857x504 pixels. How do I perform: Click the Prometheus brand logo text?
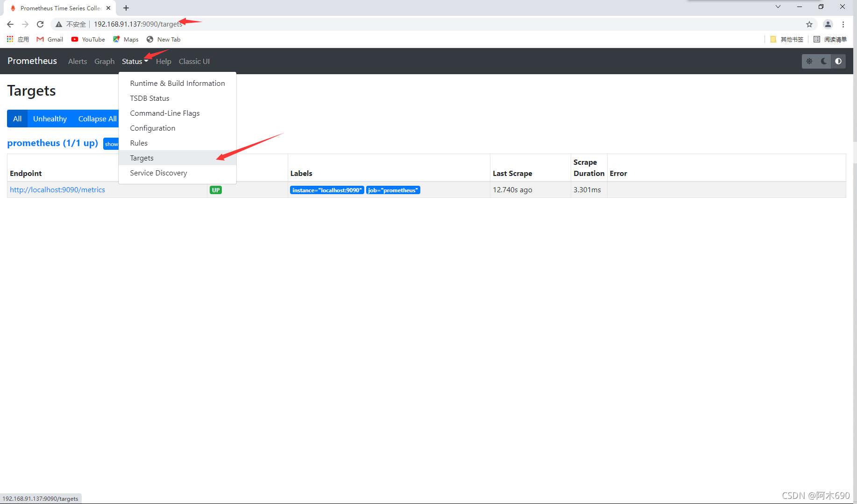32,61
